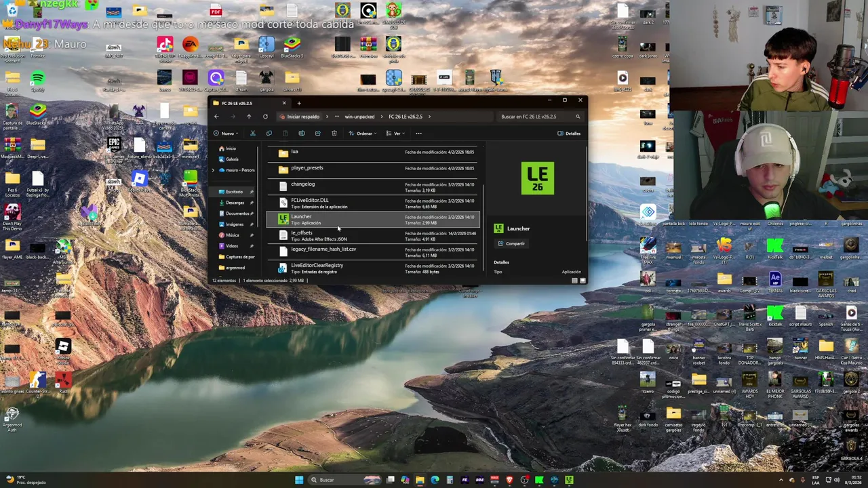The width and height of the screenshot is (868, 488).
Task: Click the taskbar Buscar search box
Action: point(344,480)
